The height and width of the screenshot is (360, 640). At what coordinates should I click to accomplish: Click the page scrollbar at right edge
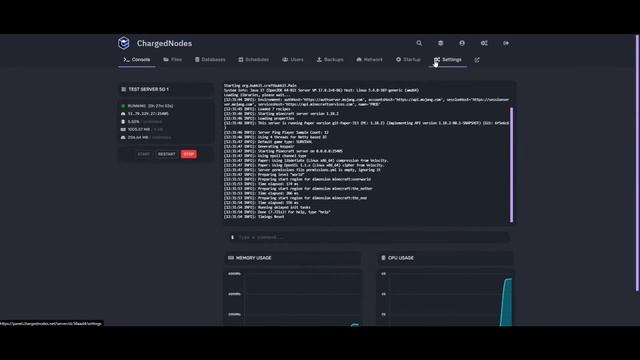click(638, 163)
